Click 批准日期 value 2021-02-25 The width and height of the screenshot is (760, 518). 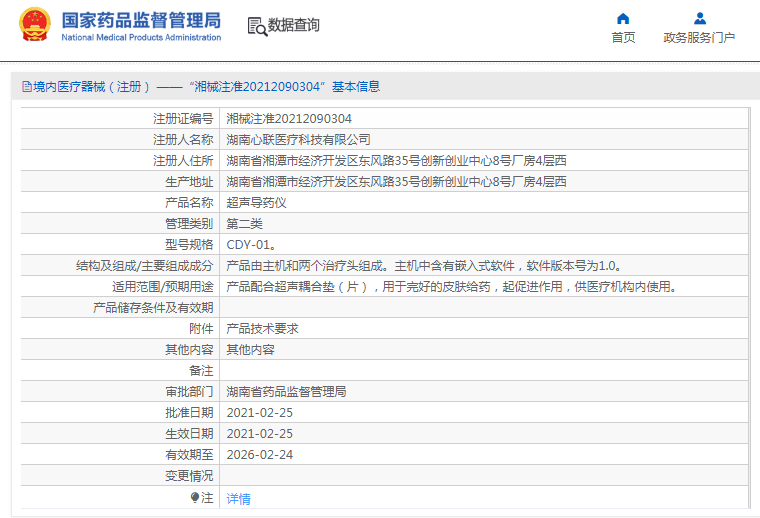click(x=259, y=413)
